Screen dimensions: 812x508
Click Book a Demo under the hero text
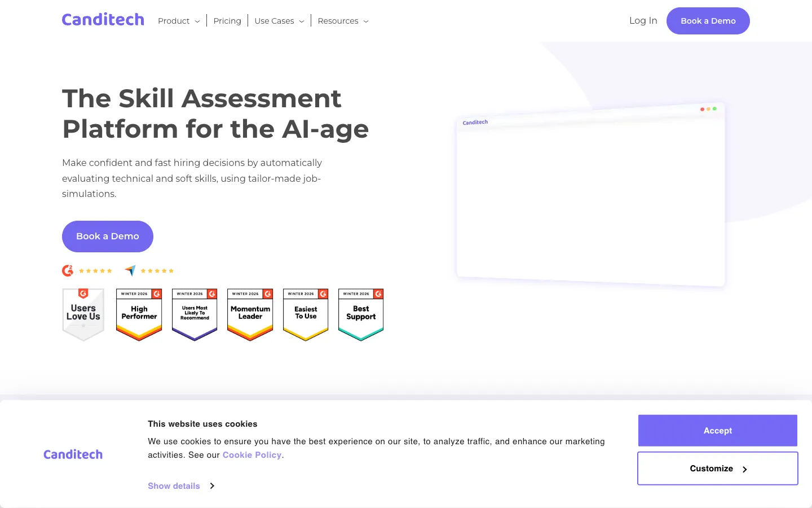click(108, 237)
